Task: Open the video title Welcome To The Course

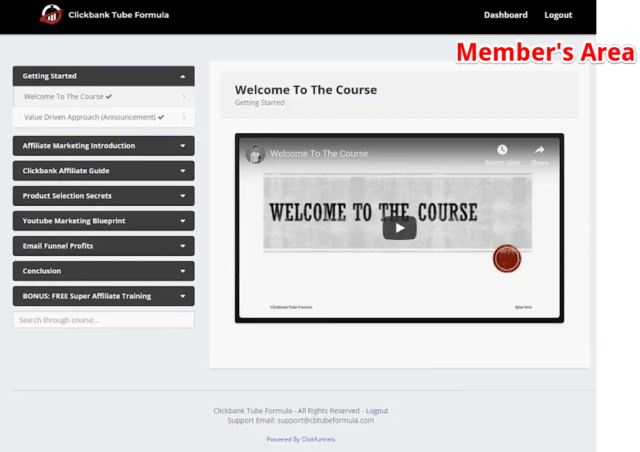Action: (319, 154)
